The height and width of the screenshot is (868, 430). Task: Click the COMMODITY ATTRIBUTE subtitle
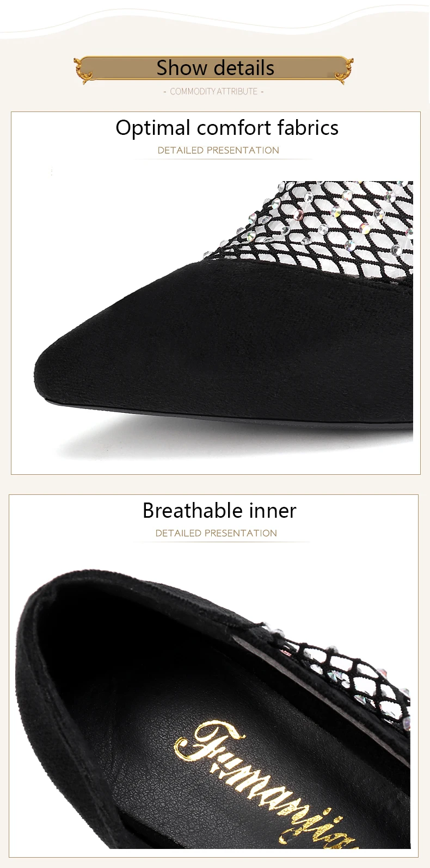(x=213, y=91)
